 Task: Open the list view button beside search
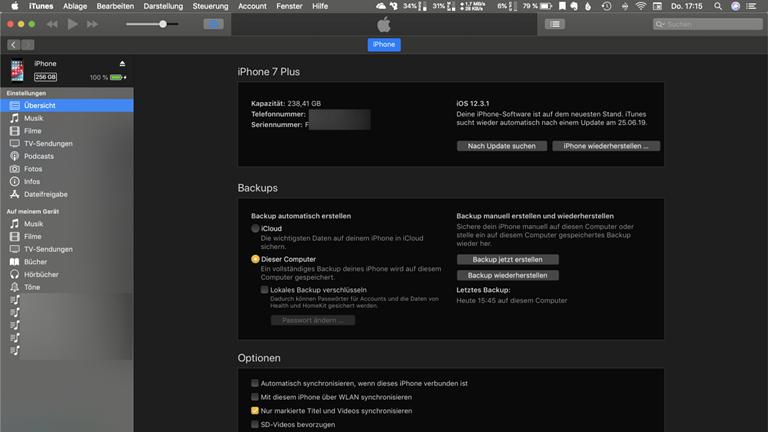555,23
